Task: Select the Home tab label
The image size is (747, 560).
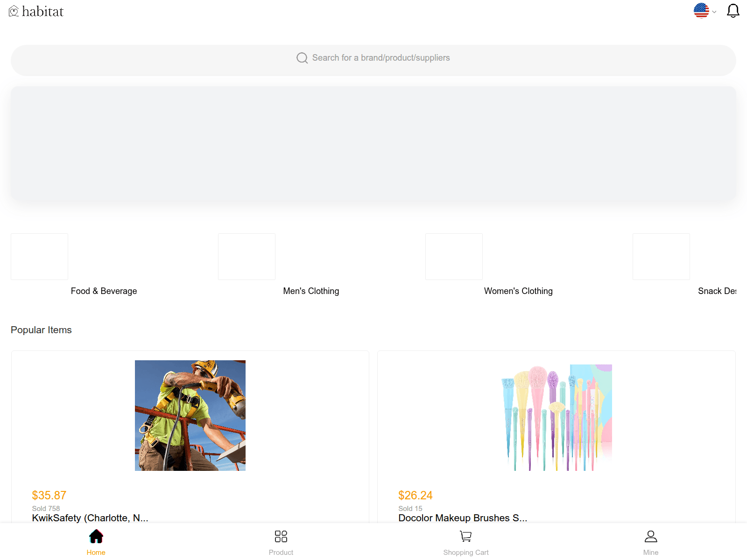Action: click(x=96, y=553)
